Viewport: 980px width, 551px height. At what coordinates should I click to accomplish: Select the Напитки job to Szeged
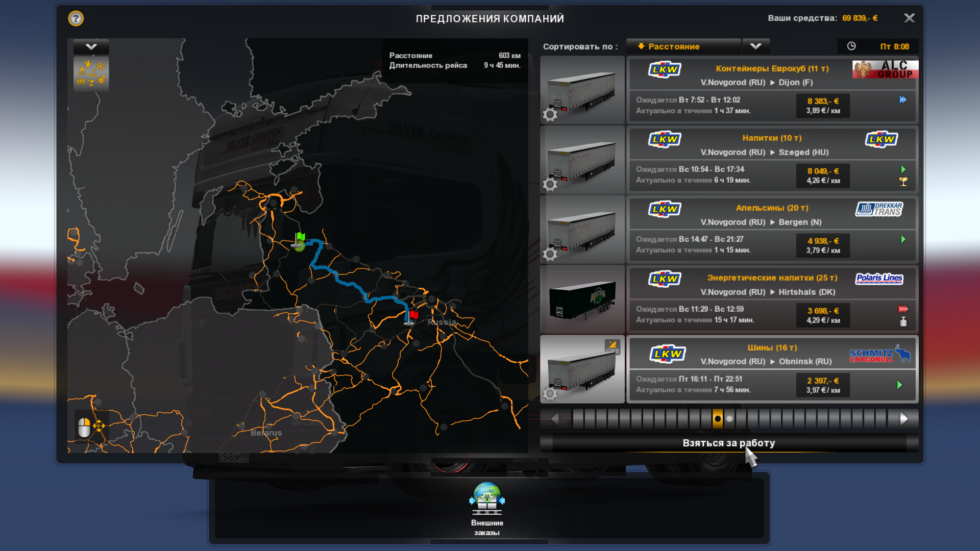(772, 160)
